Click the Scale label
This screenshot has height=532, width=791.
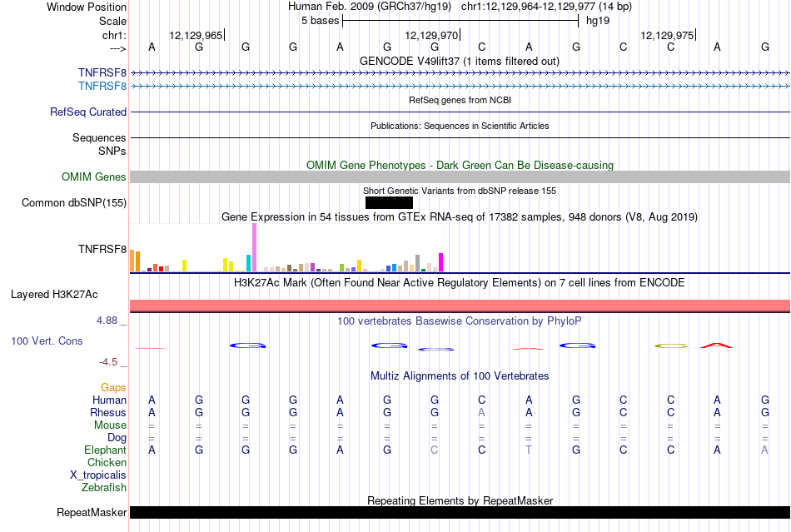112,21
